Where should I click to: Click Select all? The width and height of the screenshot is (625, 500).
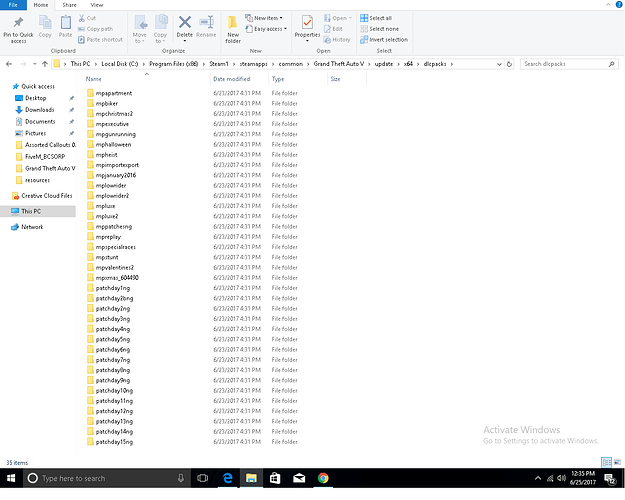376,18
